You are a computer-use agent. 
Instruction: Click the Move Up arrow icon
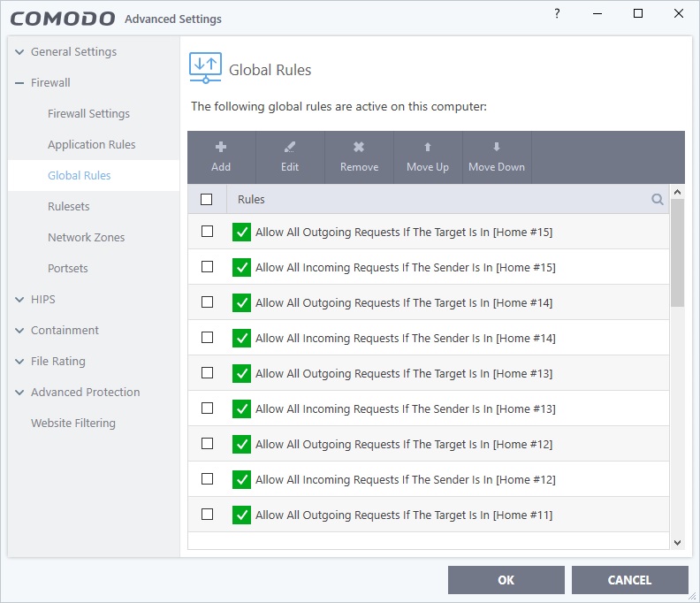point(428,148)
